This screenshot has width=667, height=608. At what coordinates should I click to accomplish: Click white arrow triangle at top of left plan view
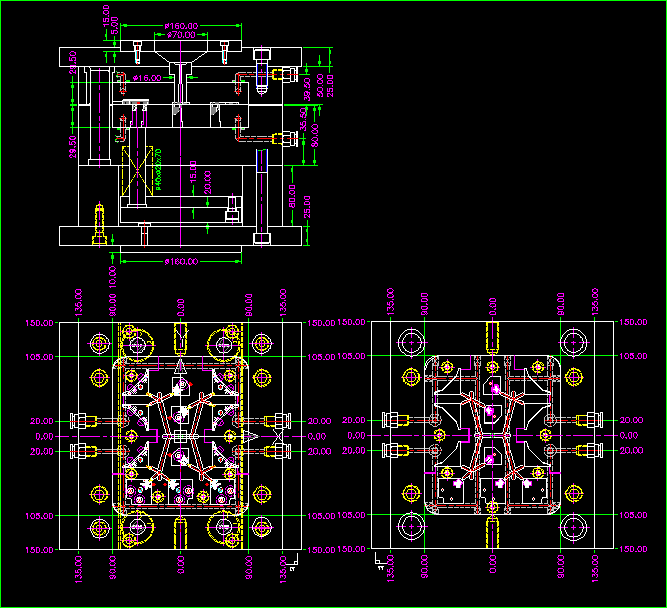[180, 366]
